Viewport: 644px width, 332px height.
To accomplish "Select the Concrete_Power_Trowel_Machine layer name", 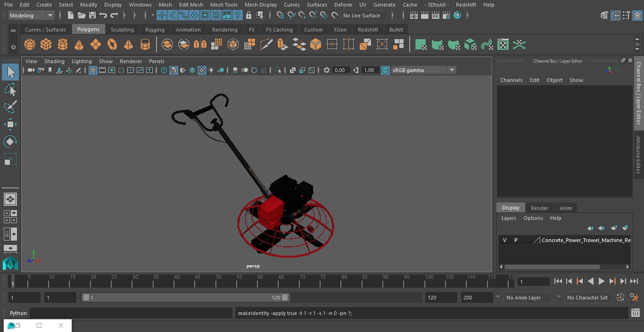I will point(586,240).
